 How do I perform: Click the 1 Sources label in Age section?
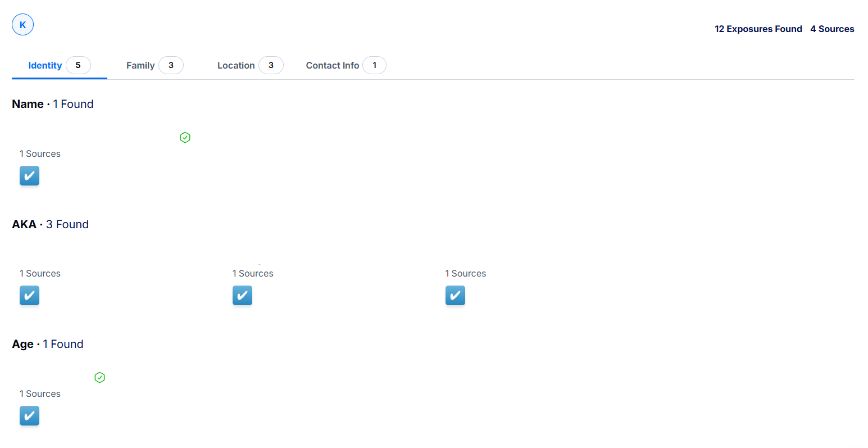coord(40,394)
